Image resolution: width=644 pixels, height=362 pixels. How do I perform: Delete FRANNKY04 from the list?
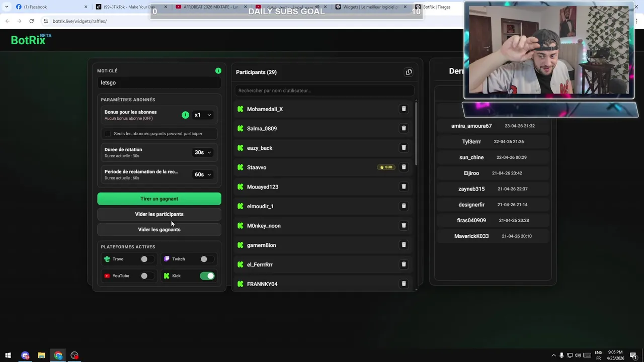coord(404,284)
